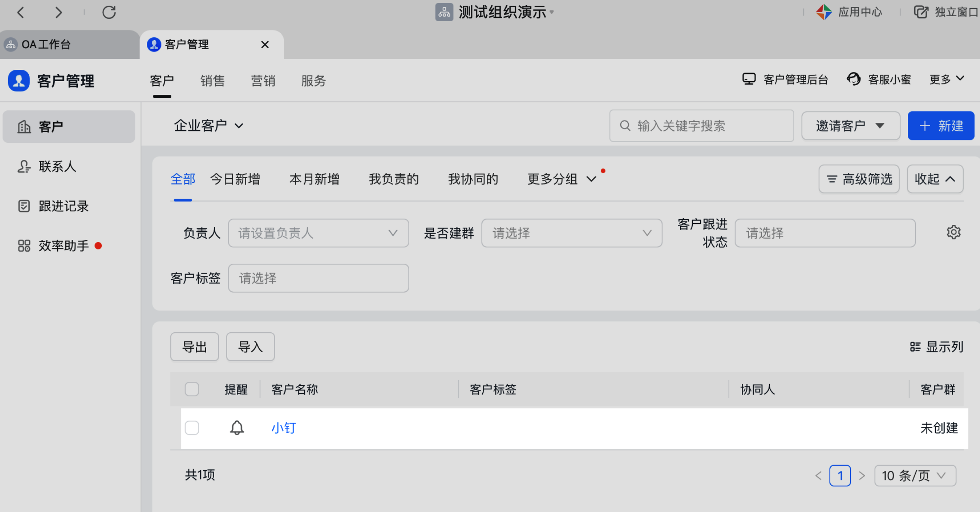
Task: Open the 邀请客户 dropdown
Action: [851, 126]
